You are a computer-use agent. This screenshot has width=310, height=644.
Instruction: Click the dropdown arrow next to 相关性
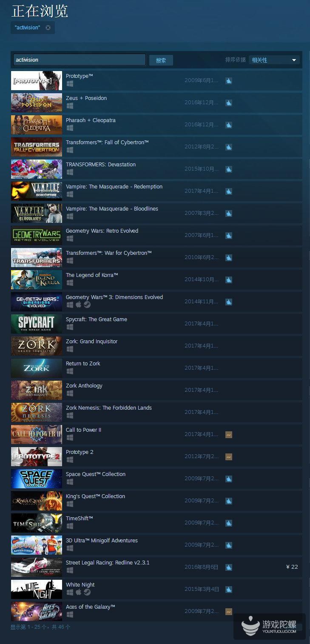(x=294, y=60)
